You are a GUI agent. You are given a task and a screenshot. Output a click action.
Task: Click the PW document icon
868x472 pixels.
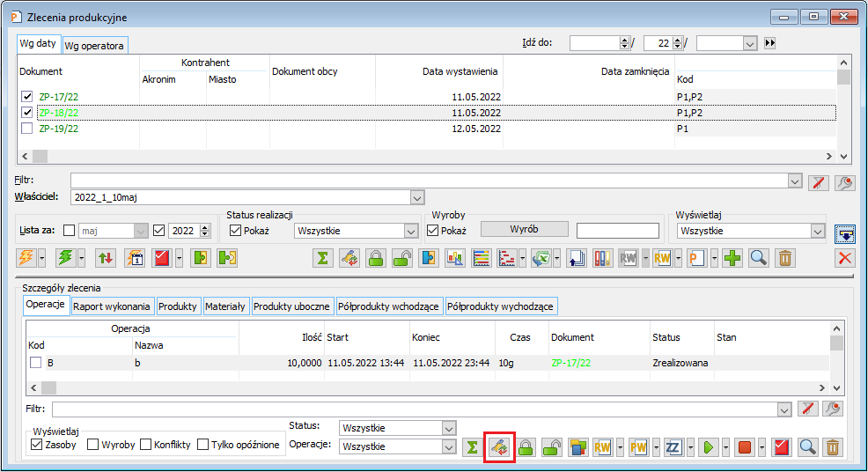(638, 447)
